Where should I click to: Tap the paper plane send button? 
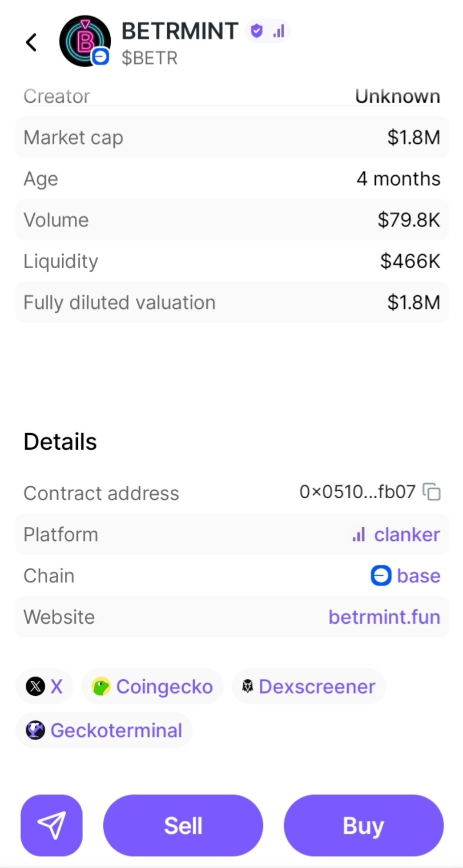(51, 825)
